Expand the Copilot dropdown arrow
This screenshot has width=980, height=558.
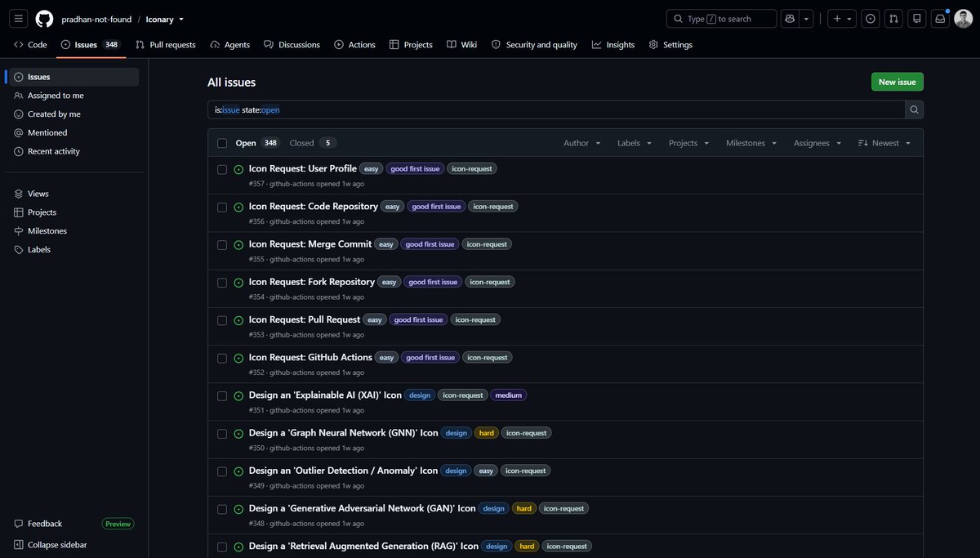pyautogui.click(x=807, y=19)
